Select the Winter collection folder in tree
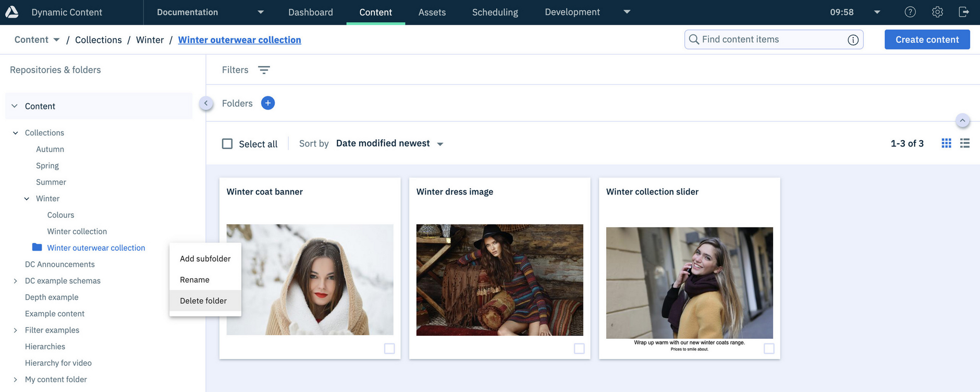Image resolution: width=980 pixels, height=392 pixels. pos(77,231)
